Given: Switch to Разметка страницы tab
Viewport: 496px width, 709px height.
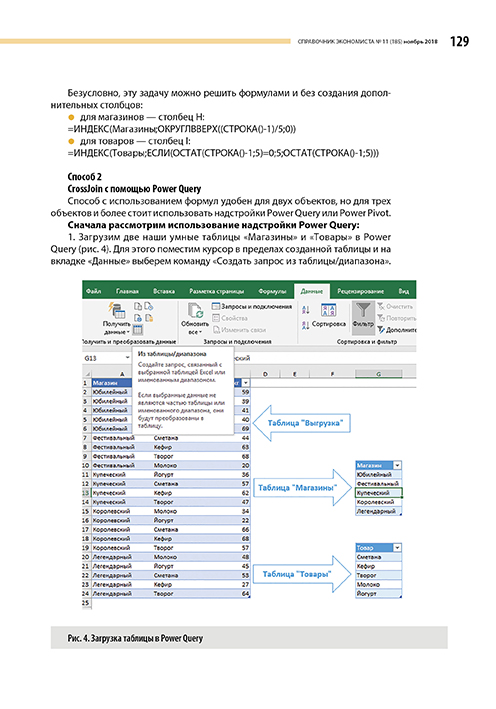Looking at the screenshot, I should coord(216,291).
